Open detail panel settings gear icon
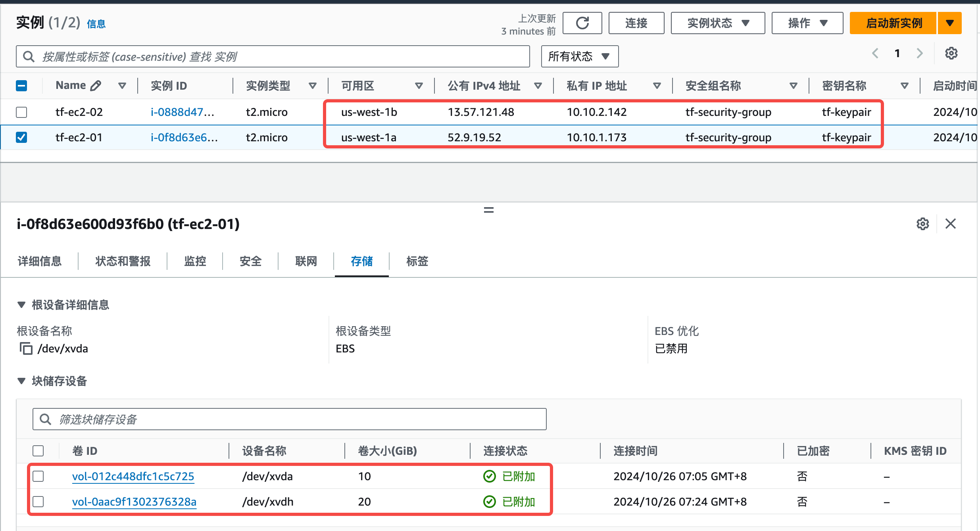The image size is (980, 531). click(923, 224)
